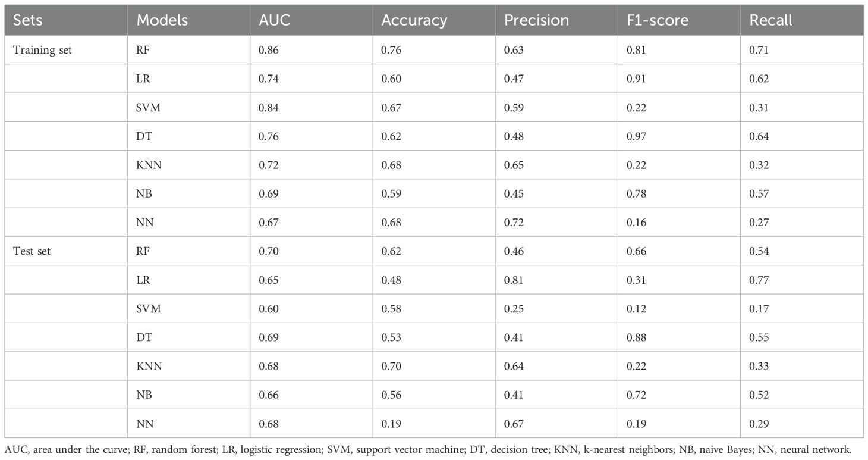Select test LR Precision value 0.81
Screen dimensions: 868x460
(x=514, y=280)
